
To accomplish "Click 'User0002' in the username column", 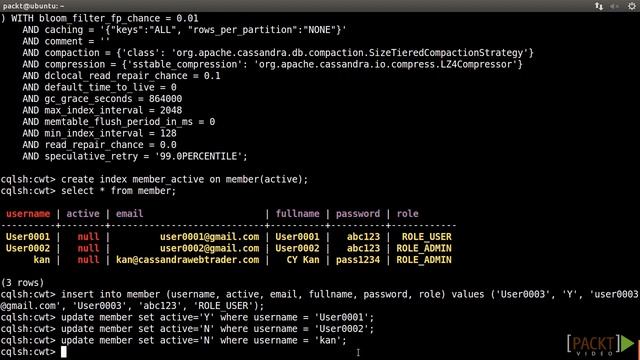I will [28, 248].
